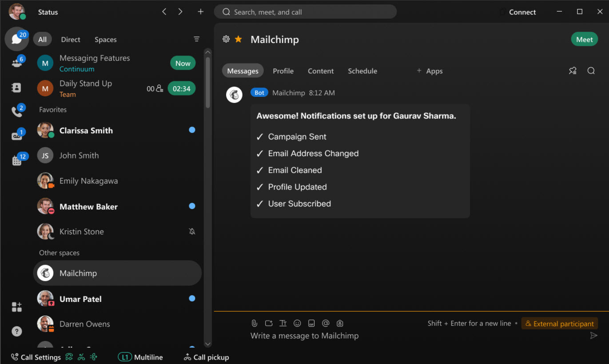Click the call routing icon with arrow
Image resolution: width=609 pixels, height=364 pixels.
93,357
